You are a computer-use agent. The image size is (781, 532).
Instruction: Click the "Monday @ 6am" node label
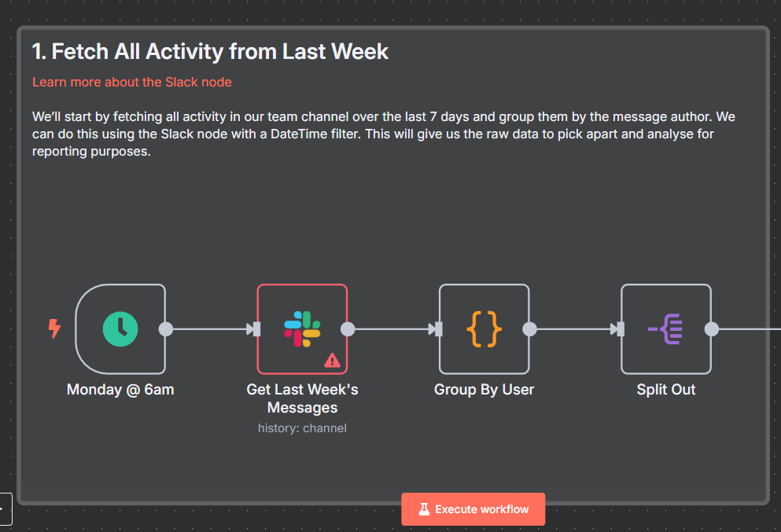[x=120, y=389]
